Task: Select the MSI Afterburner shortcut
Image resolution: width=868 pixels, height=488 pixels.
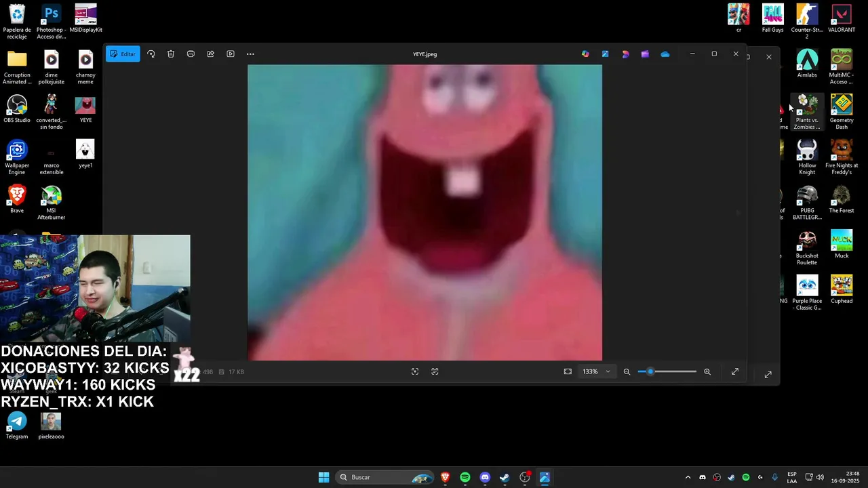Action: (51, 203)
